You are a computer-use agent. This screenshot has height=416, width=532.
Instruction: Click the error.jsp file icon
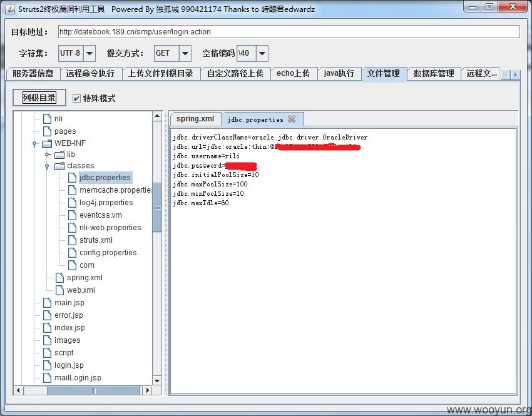47,315
